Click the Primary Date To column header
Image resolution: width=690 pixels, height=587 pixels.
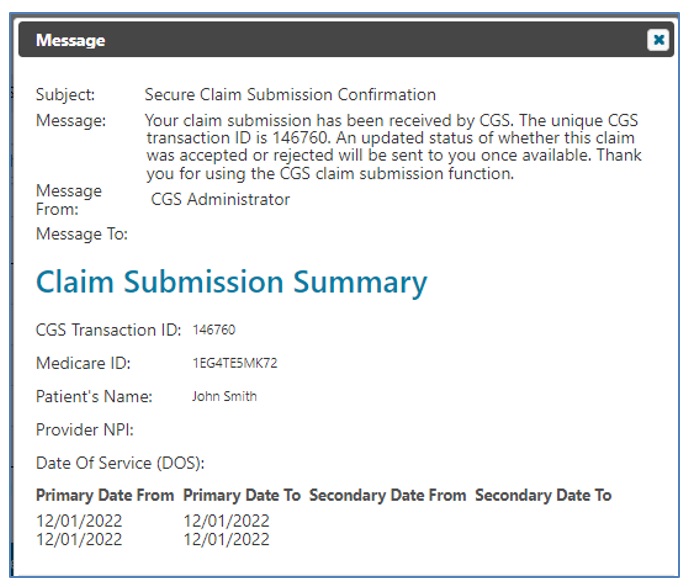click(x=243, y=495)
